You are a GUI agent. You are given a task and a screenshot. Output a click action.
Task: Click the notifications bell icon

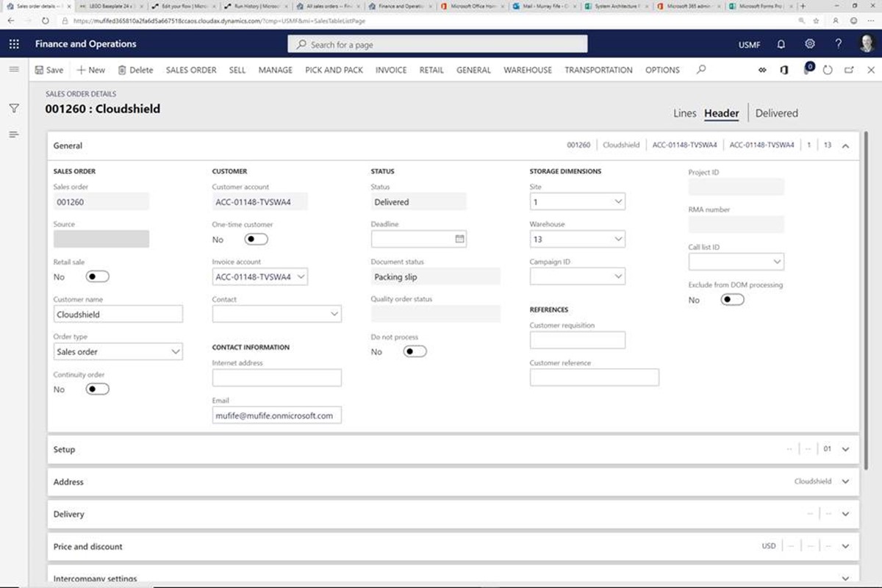pyautogui.click(x=781, y=44)
